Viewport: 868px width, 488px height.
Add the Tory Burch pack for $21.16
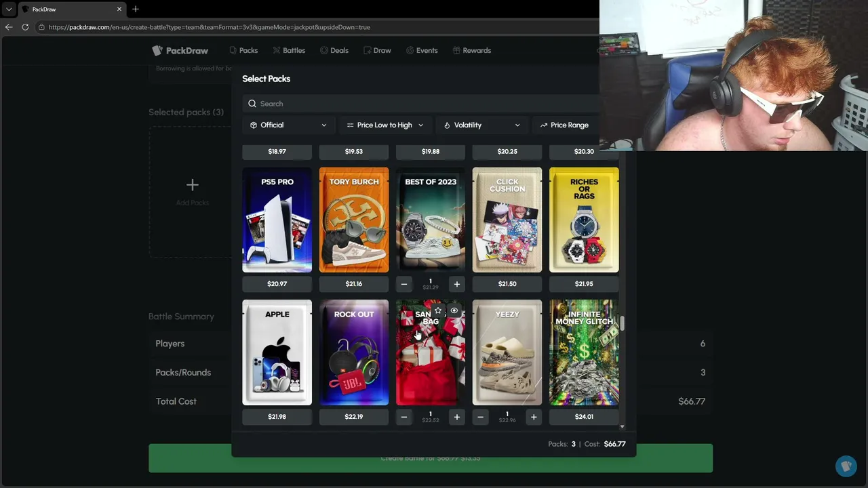coord(353,284)
